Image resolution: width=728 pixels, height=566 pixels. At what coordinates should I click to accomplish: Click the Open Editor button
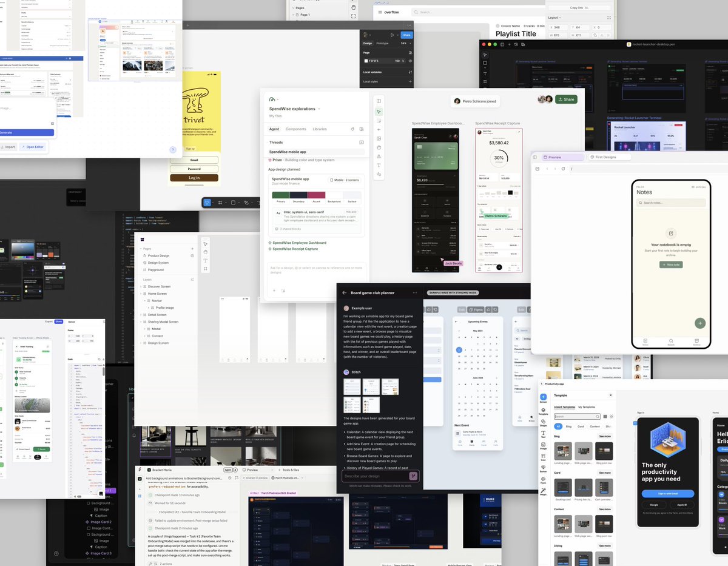(x=32, y=147)
